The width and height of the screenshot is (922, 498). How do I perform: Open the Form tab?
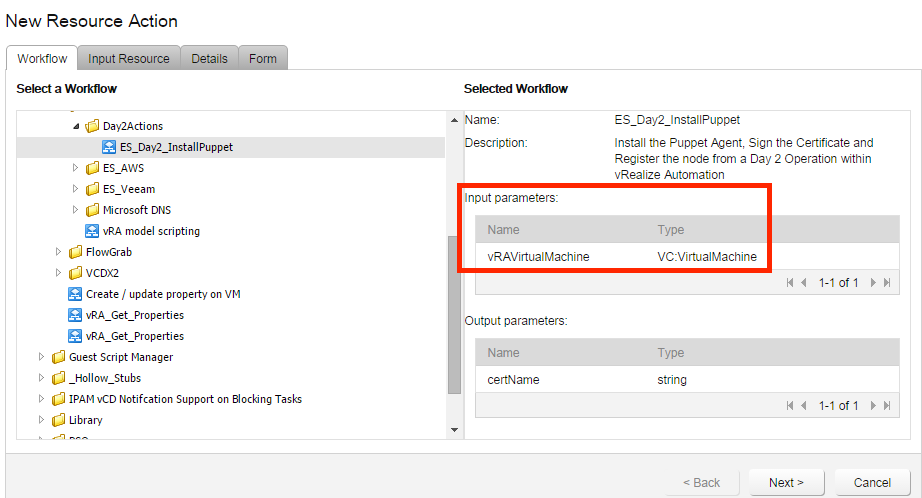[263, 59]
